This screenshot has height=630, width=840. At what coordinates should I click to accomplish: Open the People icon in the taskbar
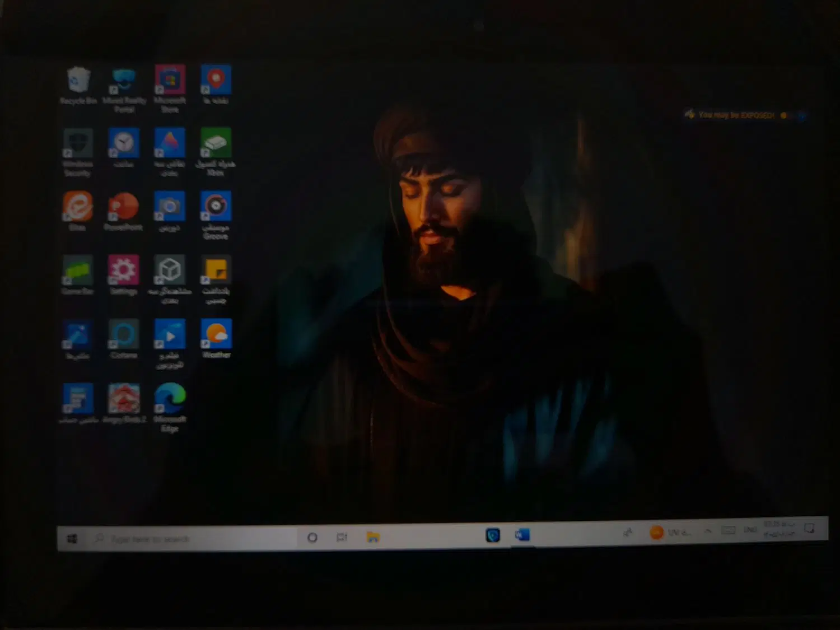(x=628, y=533)
